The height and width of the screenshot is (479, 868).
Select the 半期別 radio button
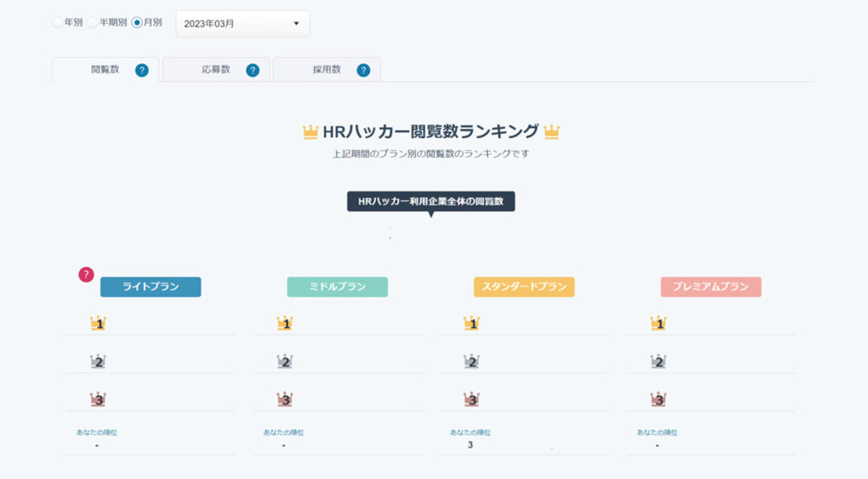(x=93, y=23)
